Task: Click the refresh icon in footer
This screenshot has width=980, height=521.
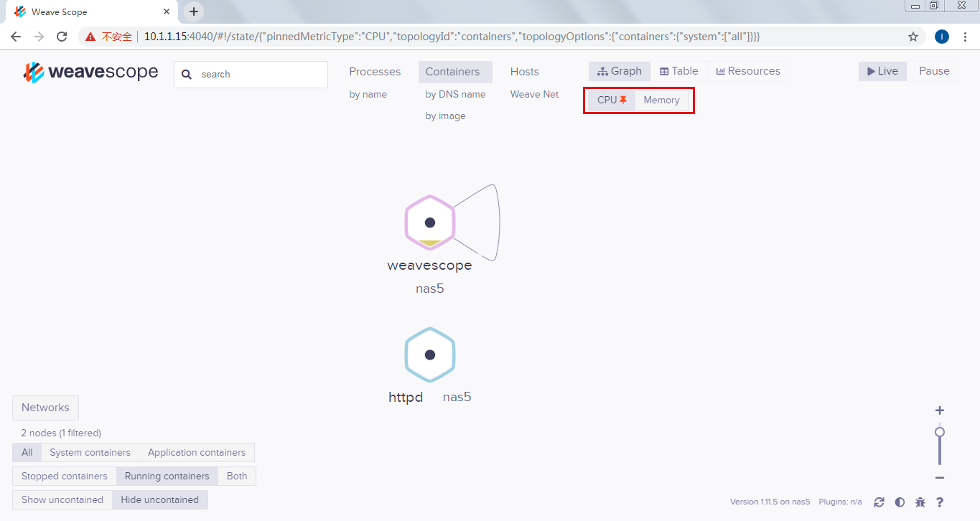Action: [879, 502]
